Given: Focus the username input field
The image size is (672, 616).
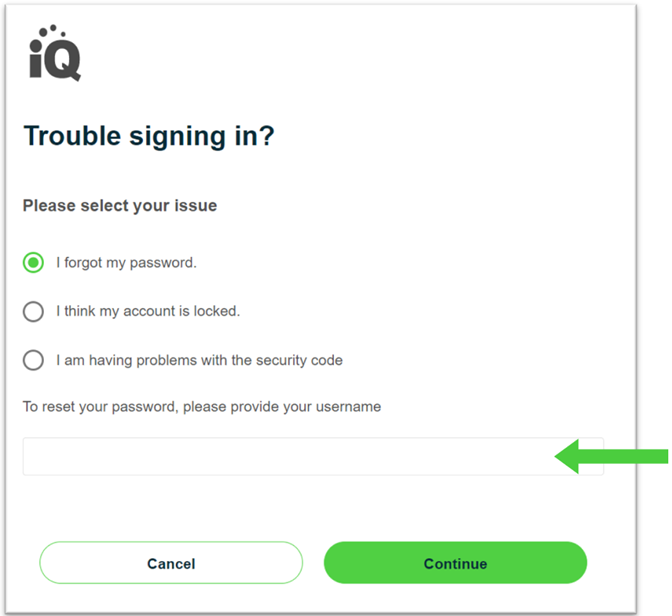Looking at the screenshot, I should [x=313, y=456].
